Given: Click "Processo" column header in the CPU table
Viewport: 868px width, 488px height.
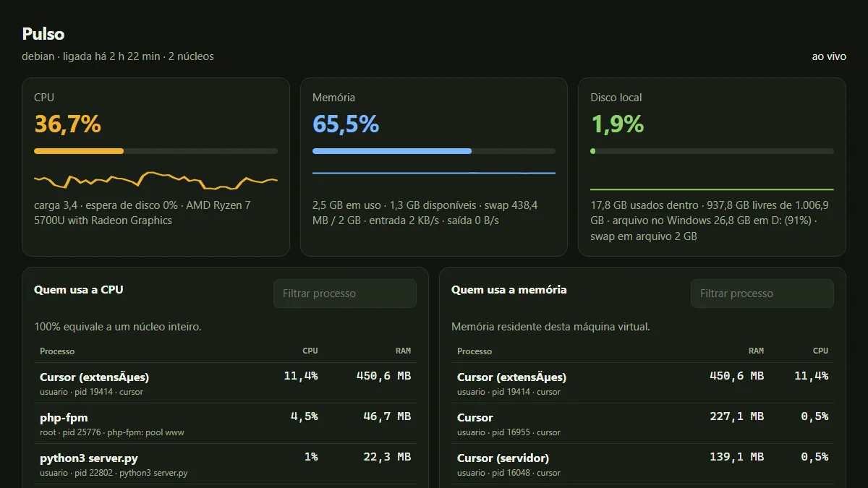Looking at the screenshot, I should [57, 351].
